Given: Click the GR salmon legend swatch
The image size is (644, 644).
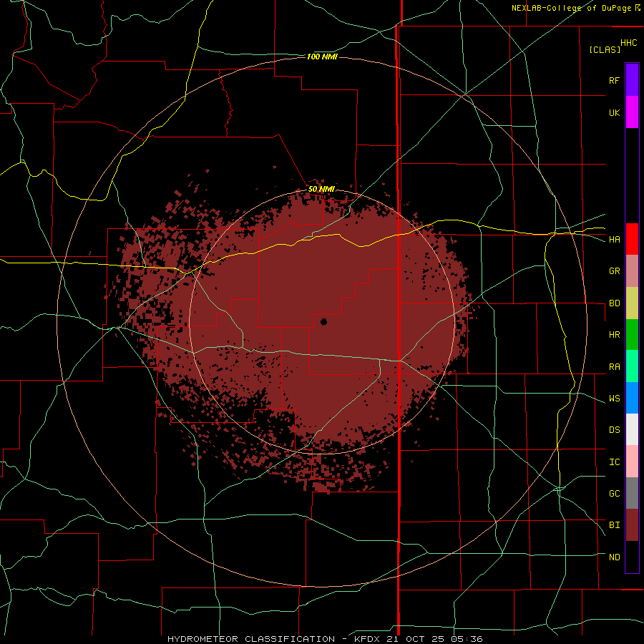Looking at the screenshot, I should click(632, 271).
